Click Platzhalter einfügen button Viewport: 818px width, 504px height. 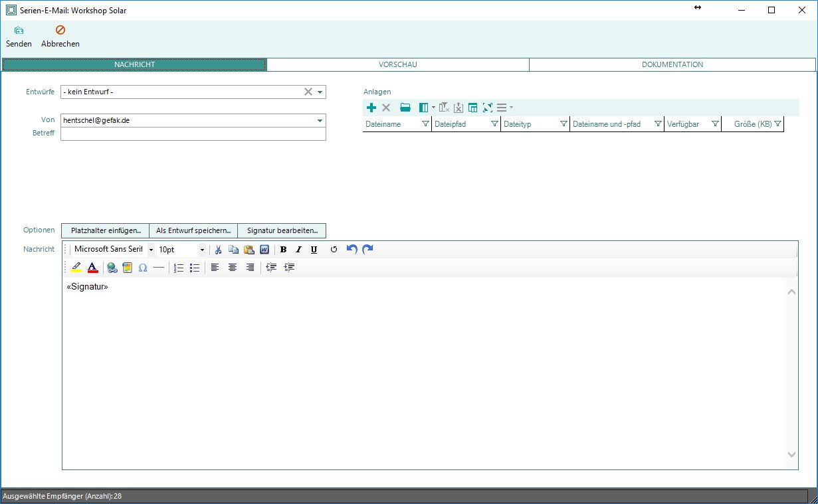pyautogui.click(x=106, y=230)
